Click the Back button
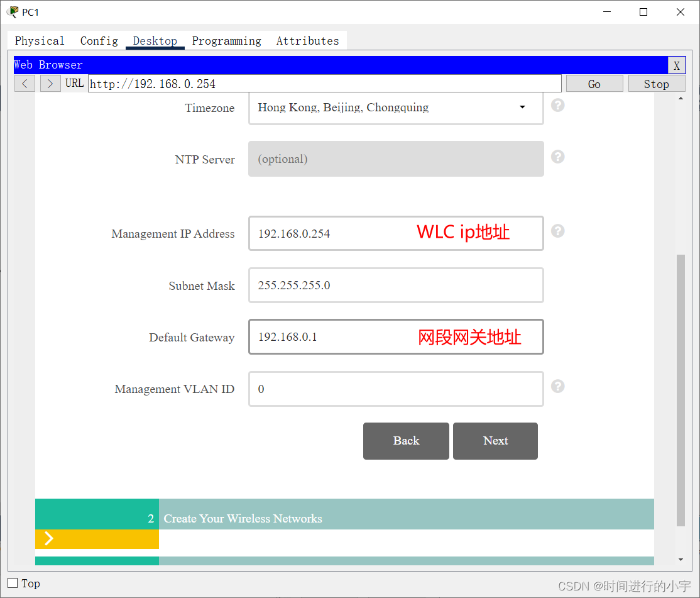 [x=406, y=441]
